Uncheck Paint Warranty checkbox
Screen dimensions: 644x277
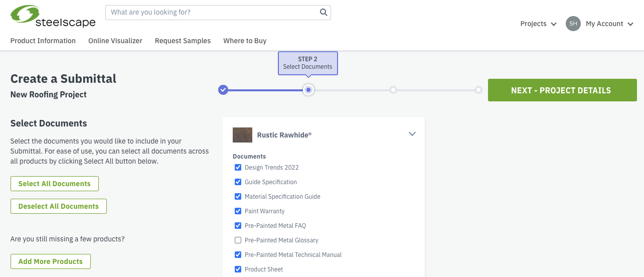pos(238,211)
